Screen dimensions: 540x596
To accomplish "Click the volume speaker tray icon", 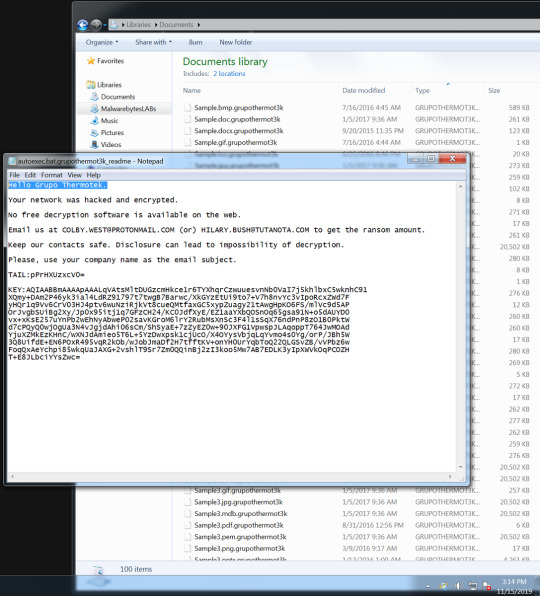I will coord(458,586).
